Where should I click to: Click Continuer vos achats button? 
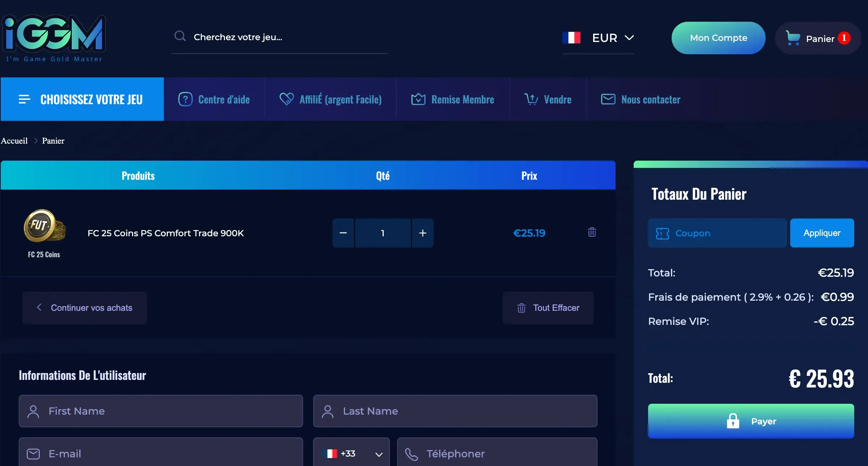pyautogui.click(x=85, y=308)
